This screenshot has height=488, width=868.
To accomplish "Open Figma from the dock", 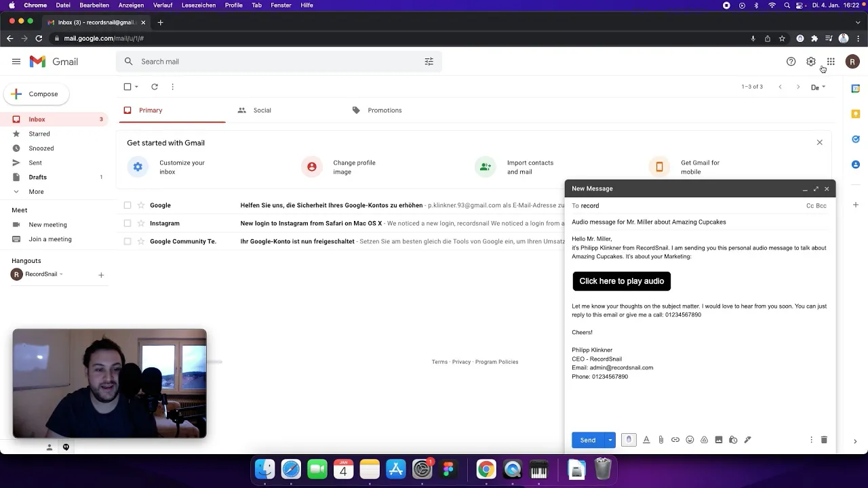I will pos(448,469).
